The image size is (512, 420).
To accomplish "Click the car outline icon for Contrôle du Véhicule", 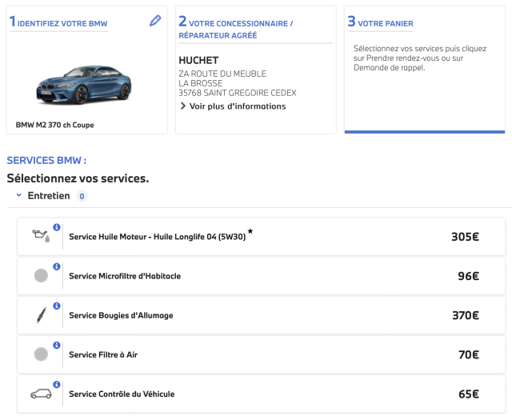I will (x=41, y=394).
